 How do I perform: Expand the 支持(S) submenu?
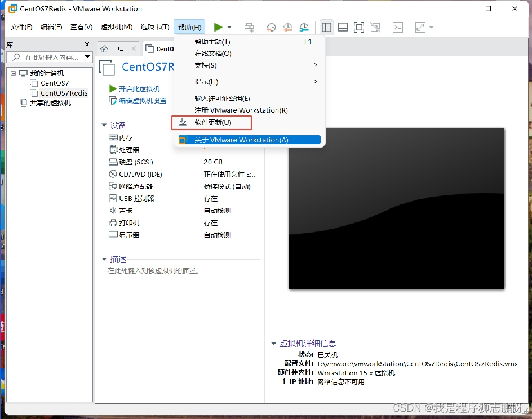[250, 65]
